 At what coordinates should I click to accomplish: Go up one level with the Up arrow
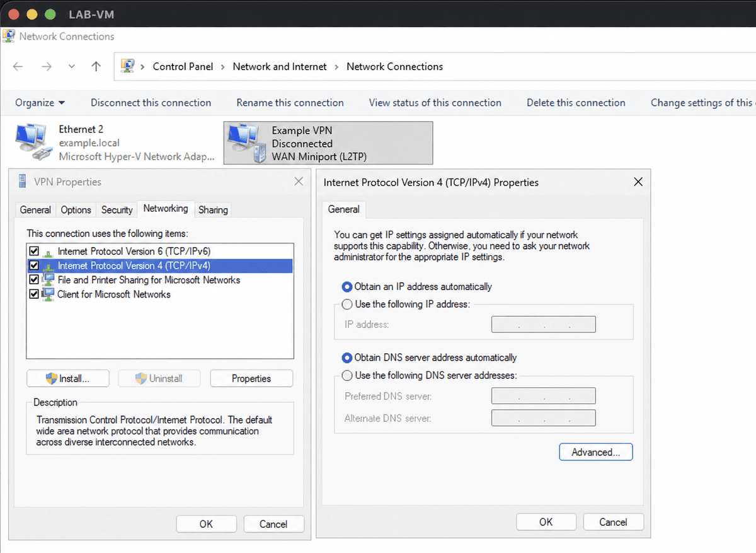click(x=96, y=66)
